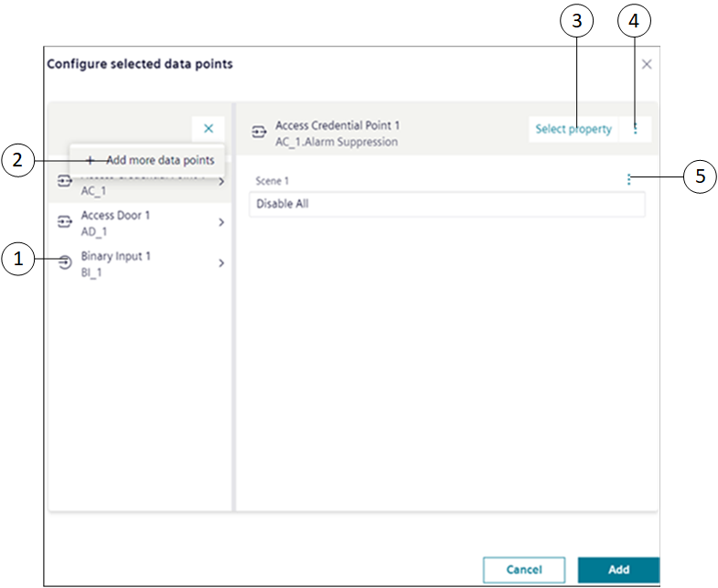Click the data point icon beside AC_1.Alarm Suppression
718x588 pixels.
[258, 133]
